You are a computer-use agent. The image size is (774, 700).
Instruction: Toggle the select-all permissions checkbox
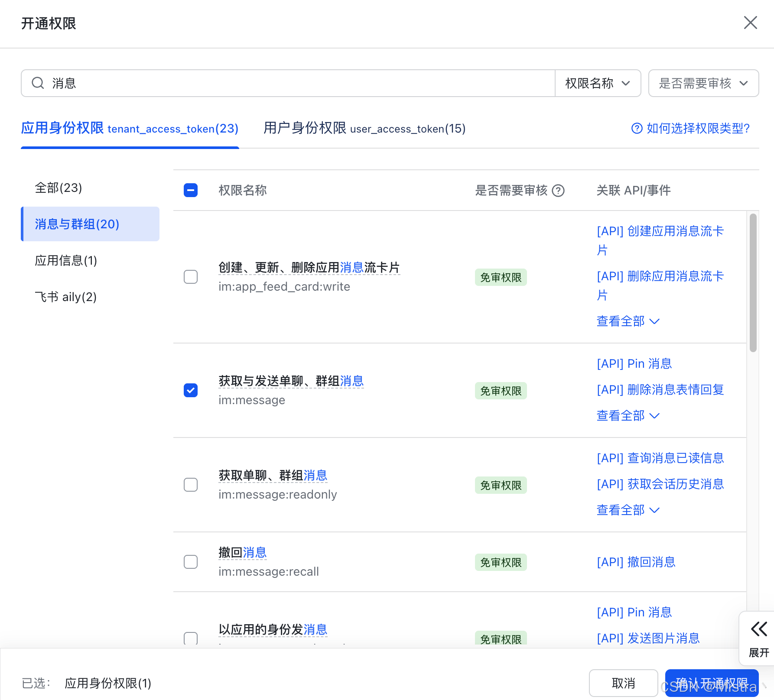tap(190, 190)
